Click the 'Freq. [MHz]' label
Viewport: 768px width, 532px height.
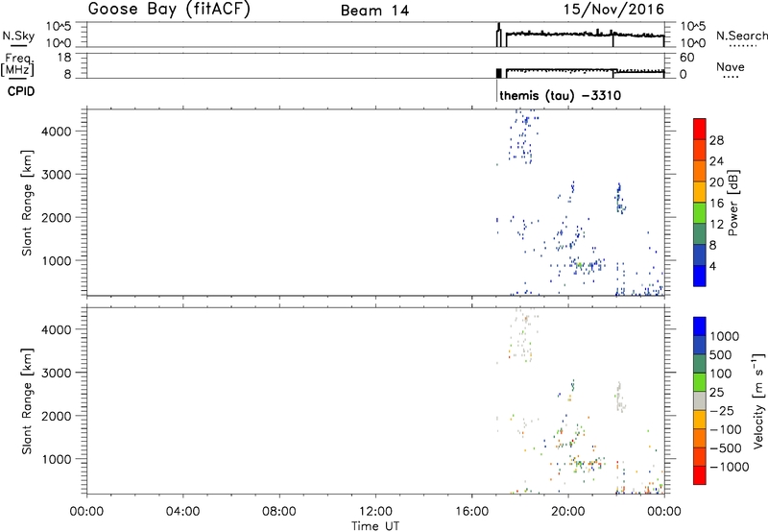pyautogui.click(x=17, y=65)
